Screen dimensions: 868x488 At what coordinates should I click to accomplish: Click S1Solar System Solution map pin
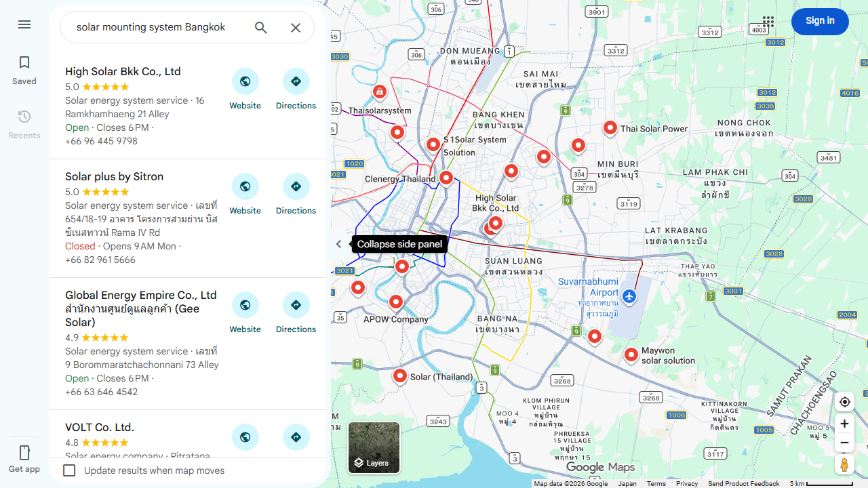tap(433, 144)
